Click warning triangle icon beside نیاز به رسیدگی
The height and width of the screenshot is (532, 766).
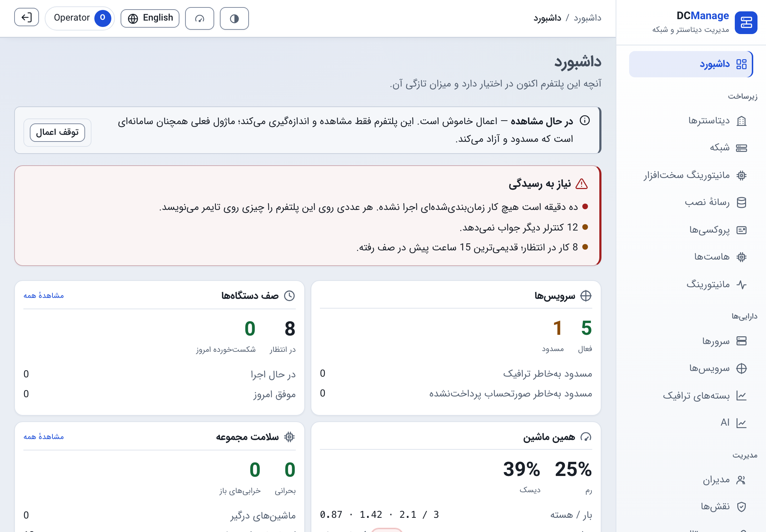click(582, 184)
